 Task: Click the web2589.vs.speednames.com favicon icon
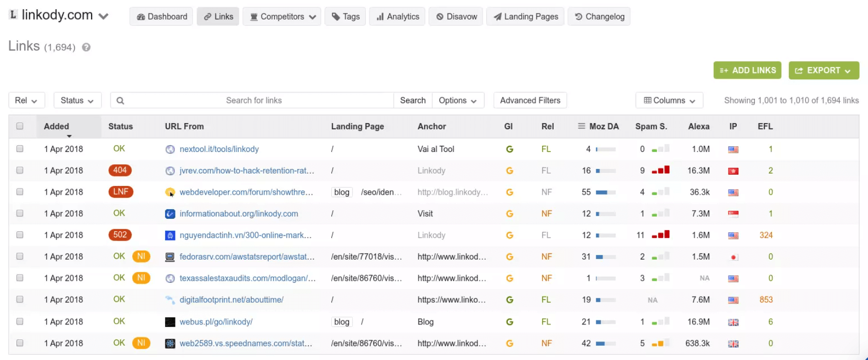(170, 344)
